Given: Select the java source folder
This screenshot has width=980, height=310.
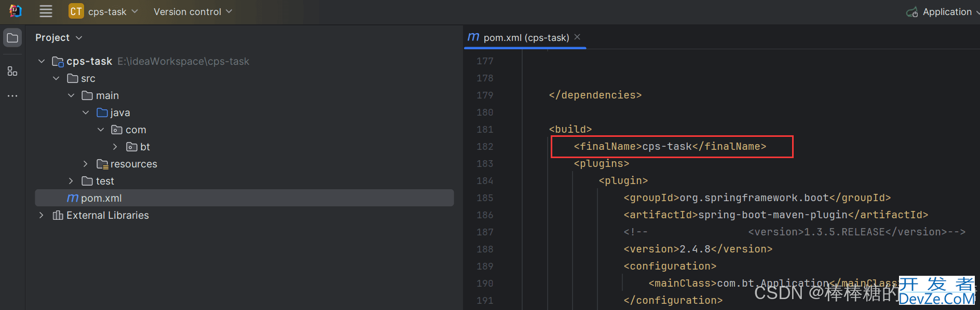Looking at the screenshot, I should tap(244, 112).
